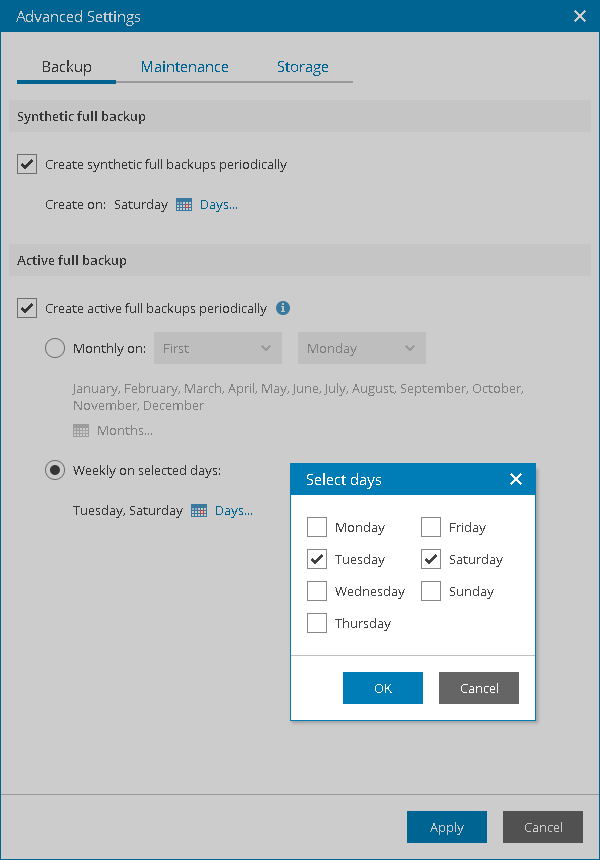The width and height of the screenshot is (600, 860).
Task: Select the Monthly on radio button
Action: pyautogui.click(x=55, y=348)
